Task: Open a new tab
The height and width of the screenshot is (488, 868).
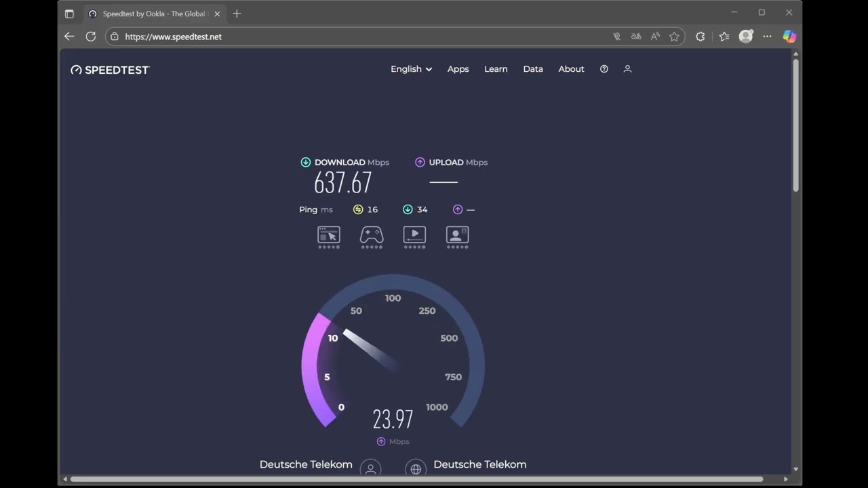Action: point(237,14)
